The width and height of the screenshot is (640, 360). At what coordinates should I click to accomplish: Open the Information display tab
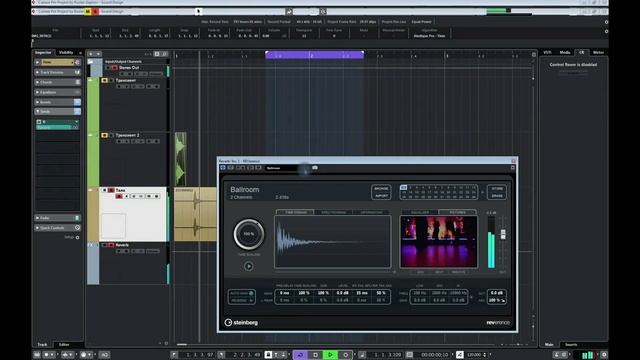point(371,212)
